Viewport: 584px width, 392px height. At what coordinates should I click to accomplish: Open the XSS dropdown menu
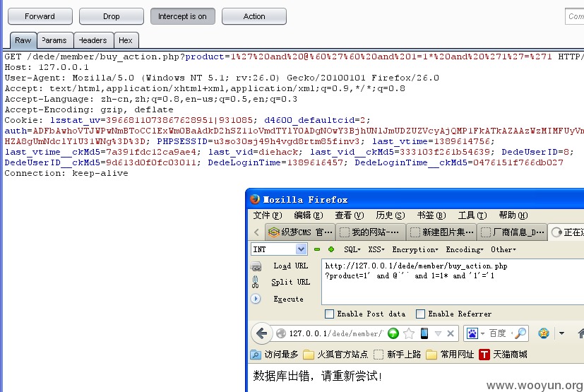click(376, 249)
